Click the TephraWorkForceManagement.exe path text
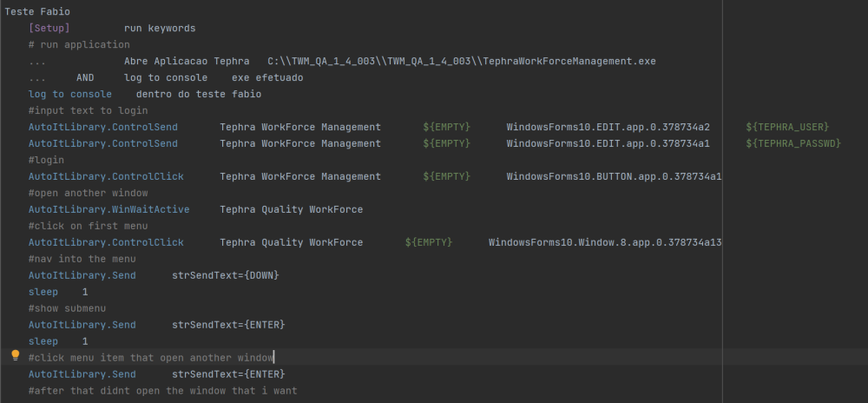Viewport: 868px width, 403px height. (x=462, y=62)
